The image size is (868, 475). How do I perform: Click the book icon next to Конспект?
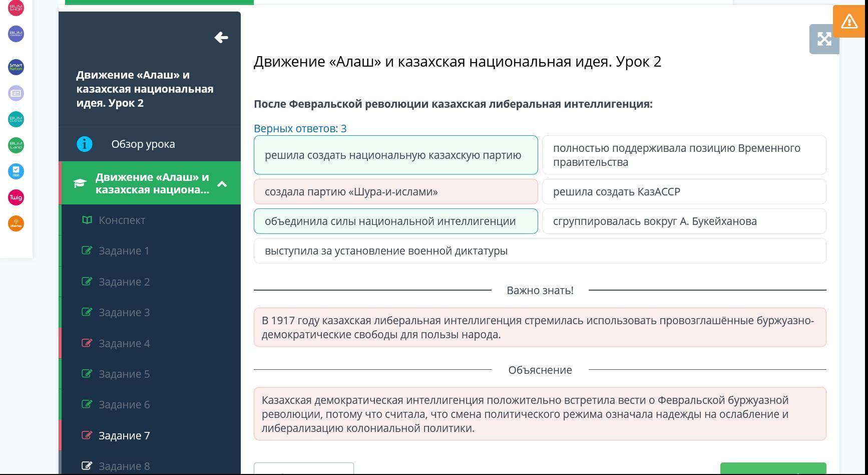pos(87,220)
